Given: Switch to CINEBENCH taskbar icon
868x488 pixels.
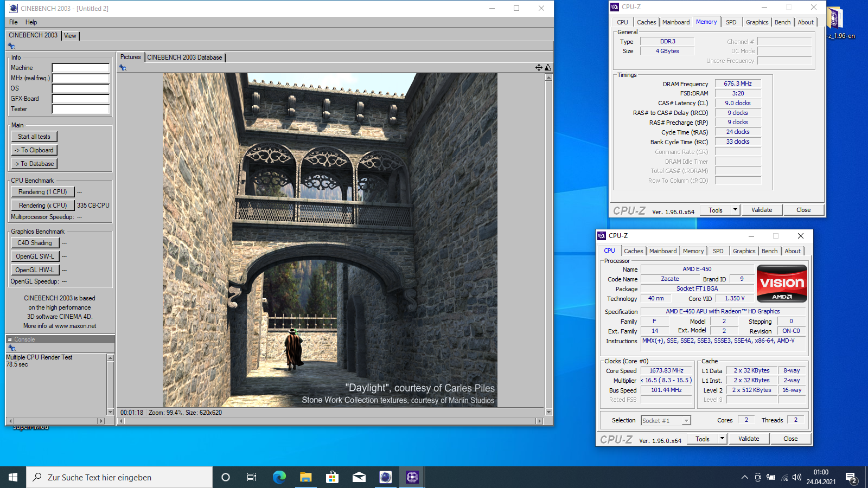Looking at the screenshot, I should pyautogui.click(x=385, y=477).
